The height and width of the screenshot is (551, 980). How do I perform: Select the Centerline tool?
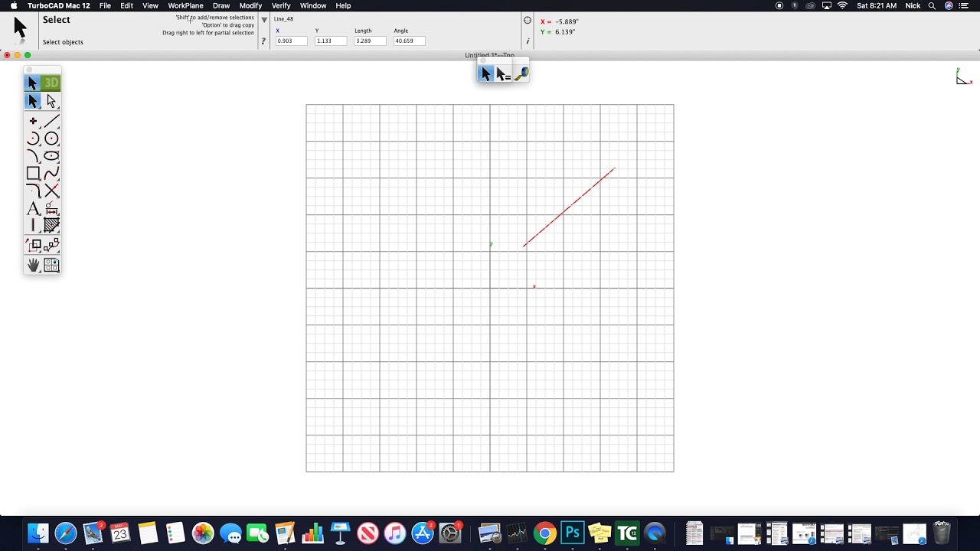click(33, 225)
